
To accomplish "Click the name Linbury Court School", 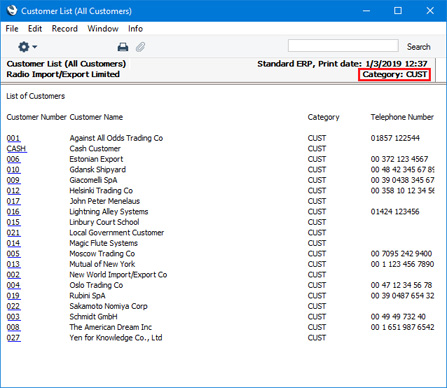I will [x=104, y=222].
